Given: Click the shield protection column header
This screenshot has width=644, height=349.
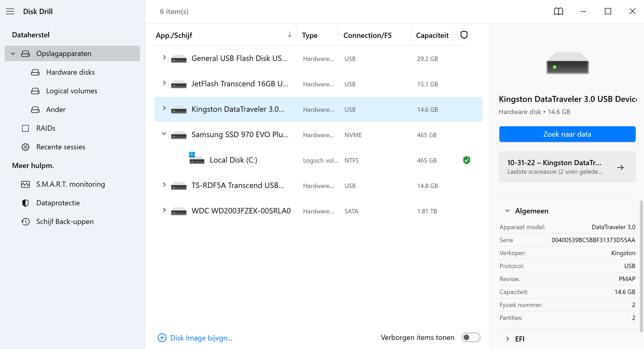Looking at the screenshot, I should [x=464, y=35].
